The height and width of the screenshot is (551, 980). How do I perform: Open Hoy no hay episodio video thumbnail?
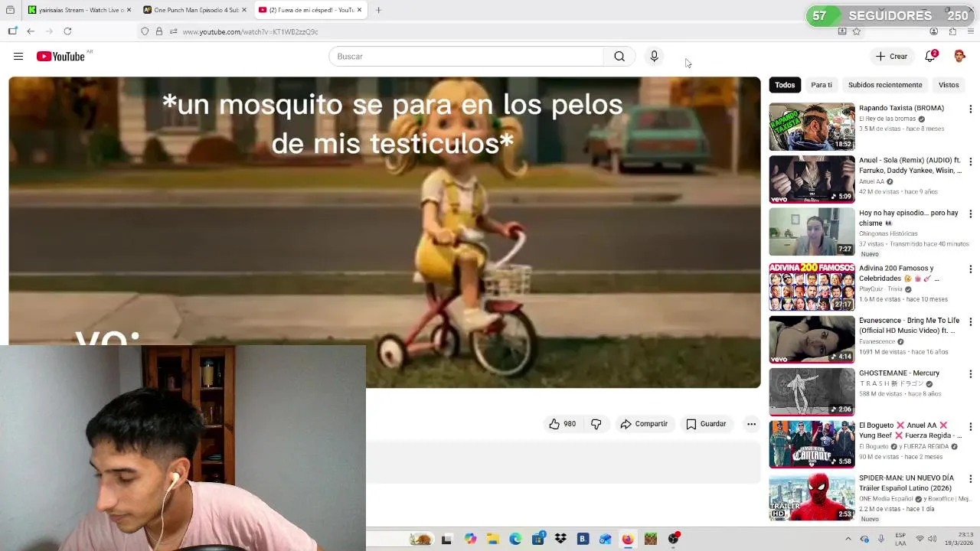(x=812, y=231)
